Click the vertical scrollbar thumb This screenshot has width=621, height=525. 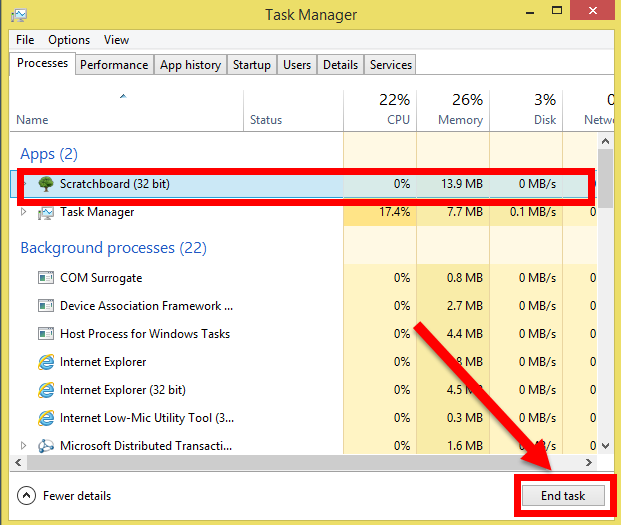605,178
